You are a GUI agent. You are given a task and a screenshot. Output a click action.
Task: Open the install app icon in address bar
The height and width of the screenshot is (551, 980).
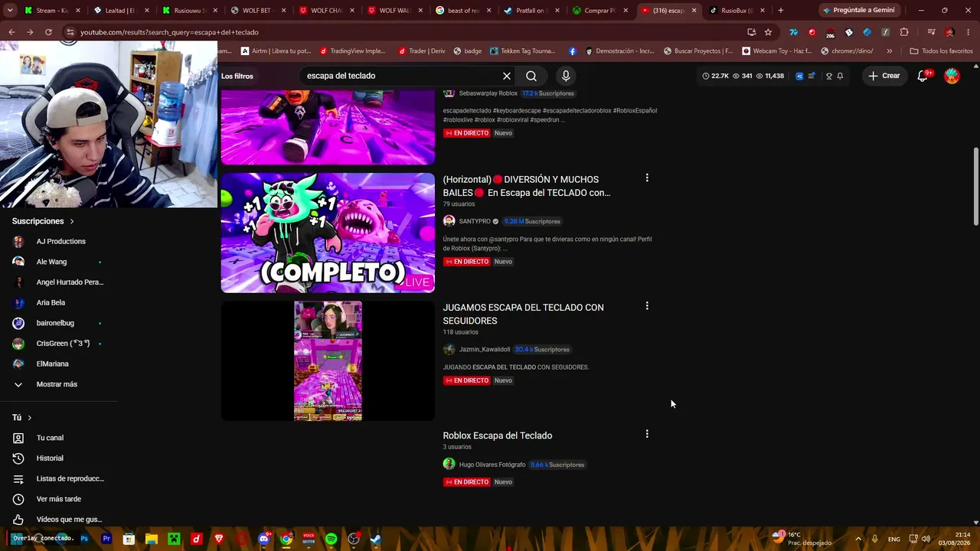pos(751,32)
